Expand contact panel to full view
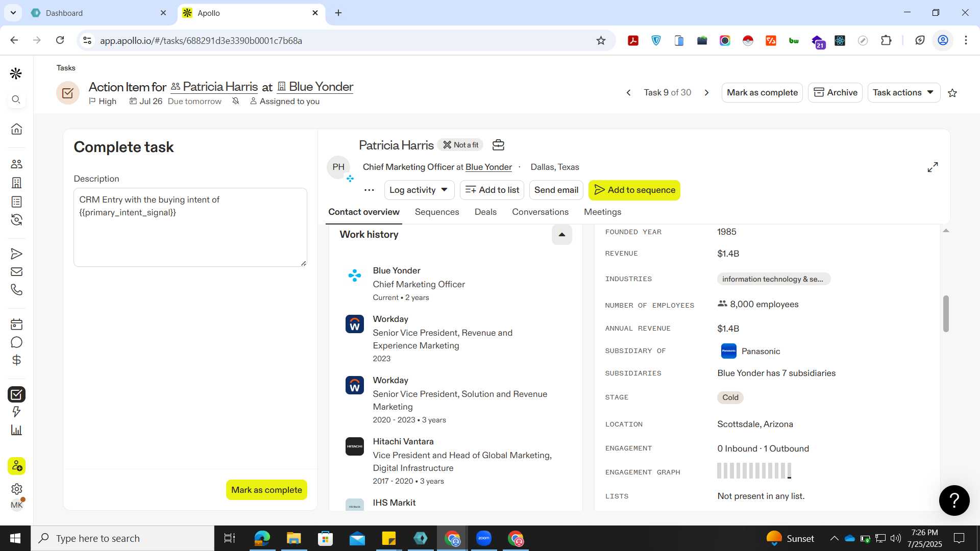The image size is (980, 551). click(x=933, y=167)
